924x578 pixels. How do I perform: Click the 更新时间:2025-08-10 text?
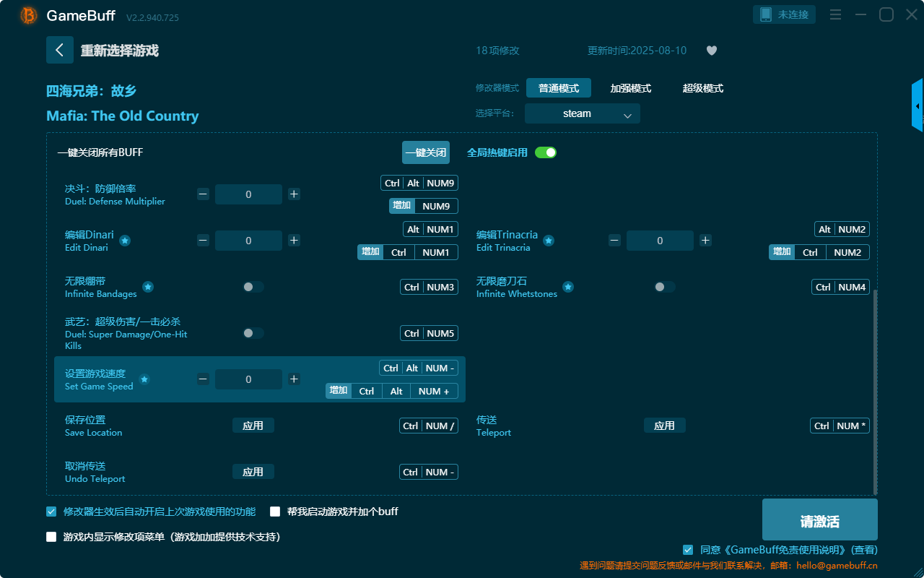point(637,51)
